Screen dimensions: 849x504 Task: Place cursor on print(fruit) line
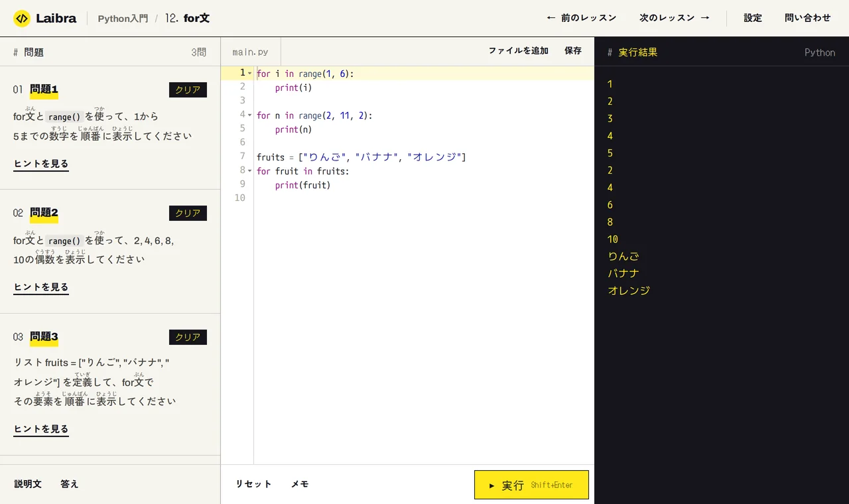coord(424,185)
